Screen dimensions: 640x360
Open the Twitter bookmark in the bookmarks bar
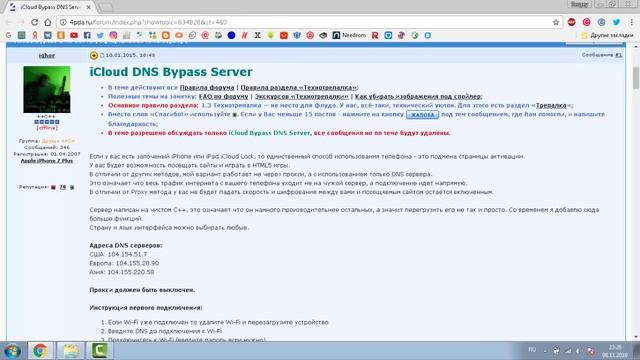[x=100, y=36]
